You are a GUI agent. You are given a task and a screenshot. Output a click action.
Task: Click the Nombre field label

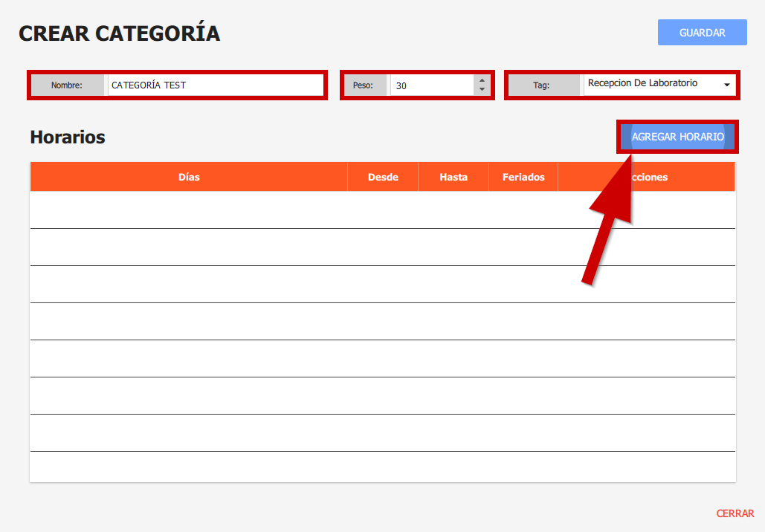(67, 85)
